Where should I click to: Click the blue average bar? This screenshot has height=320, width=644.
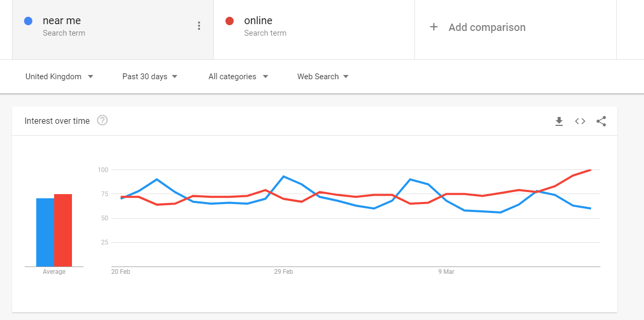coord(45,233)
